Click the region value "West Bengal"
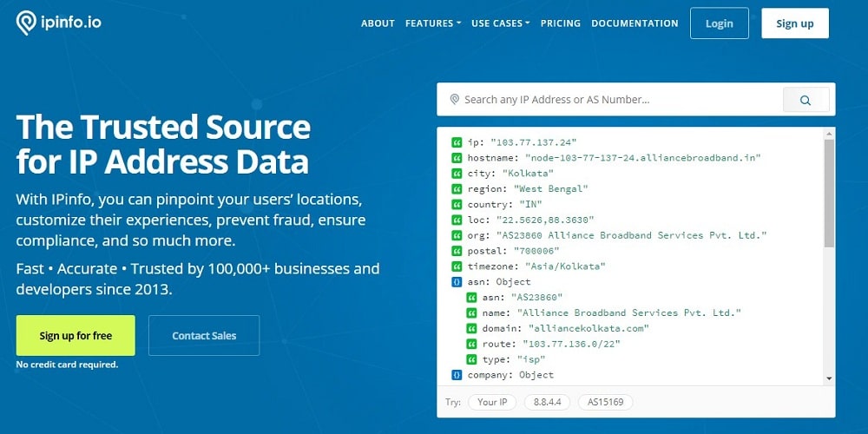 click(x=551, y=188)
